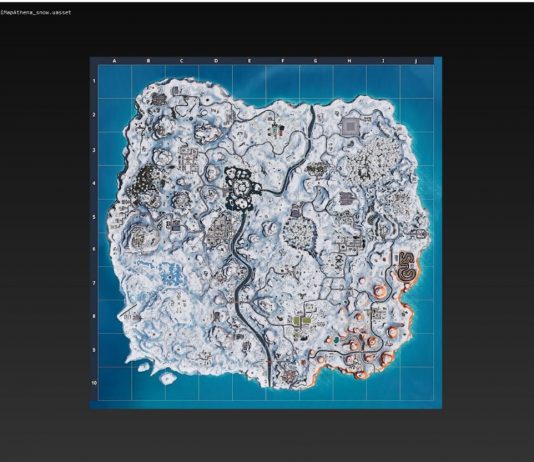Select column label E on map grid
Image resolution: width=534 pixels, height=462 pixels.
click(249, 61)
